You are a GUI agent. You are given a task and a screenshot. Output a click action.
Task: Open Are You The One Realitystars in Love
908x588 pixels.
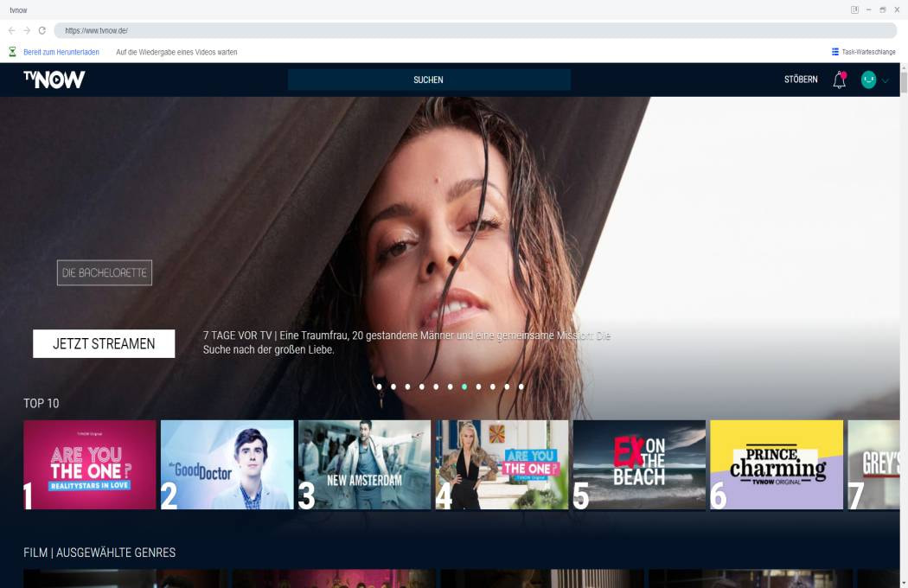click(90, 464)
